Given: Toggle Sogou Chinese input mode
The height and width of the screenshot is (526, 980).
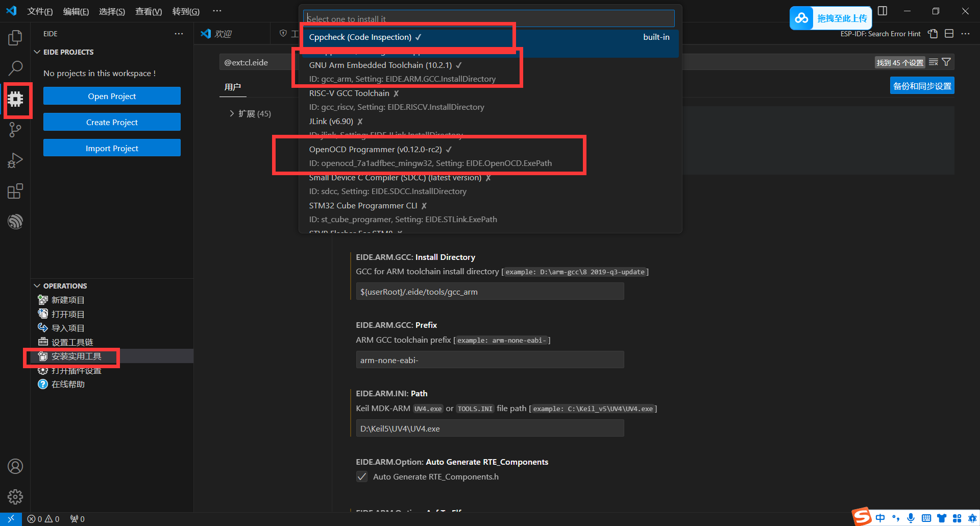Looking at the screenshot, I should point(880,518).
